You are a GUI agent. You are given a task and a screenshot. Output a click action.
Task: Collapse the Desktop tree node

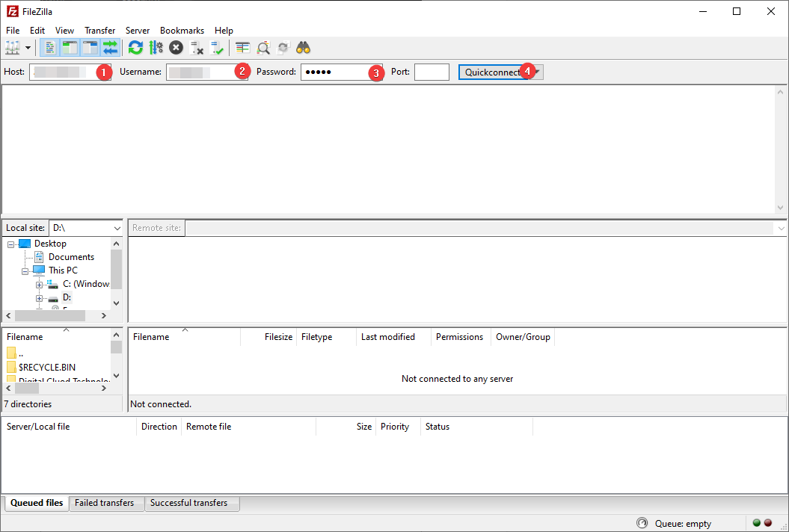pos(10,244)
